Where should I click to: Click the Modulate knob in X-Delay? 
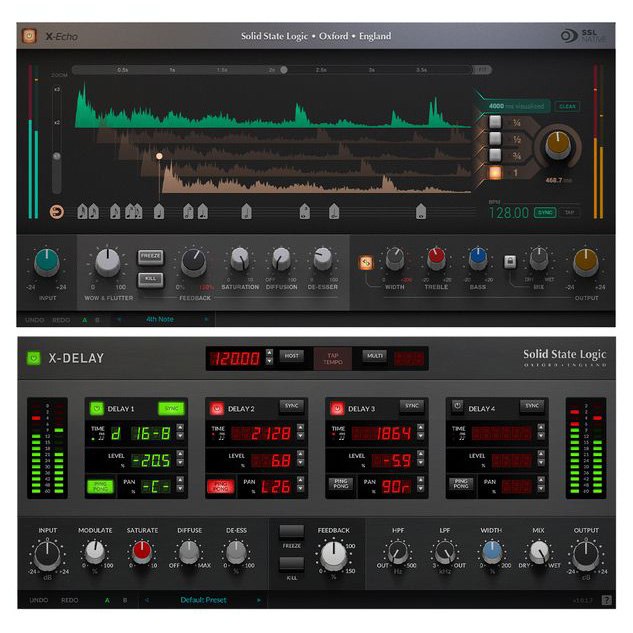point(95,552)
